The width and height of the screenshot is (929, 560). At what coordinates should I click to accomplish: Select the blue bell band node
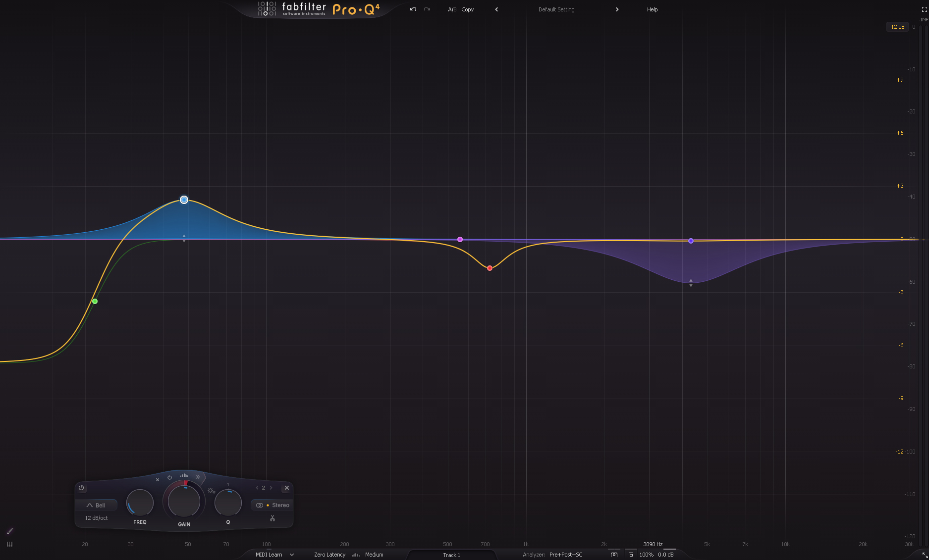click(x=184, y=200)
